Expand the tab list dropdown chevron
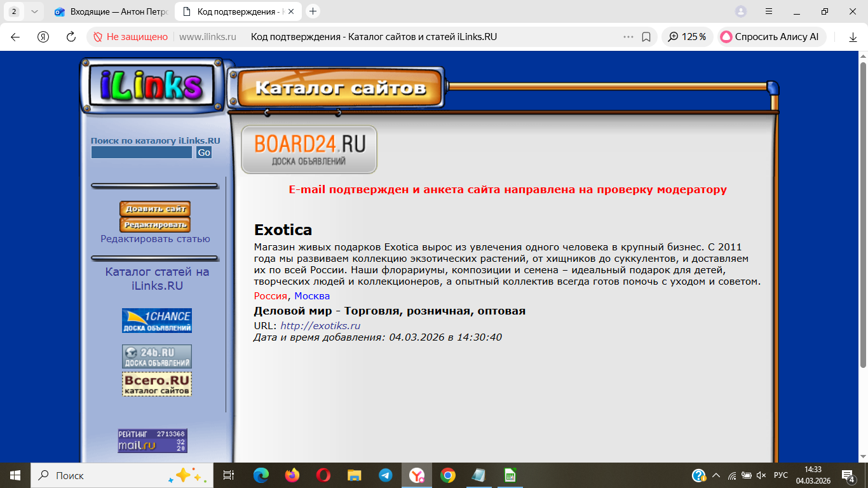 pos(34,11)
